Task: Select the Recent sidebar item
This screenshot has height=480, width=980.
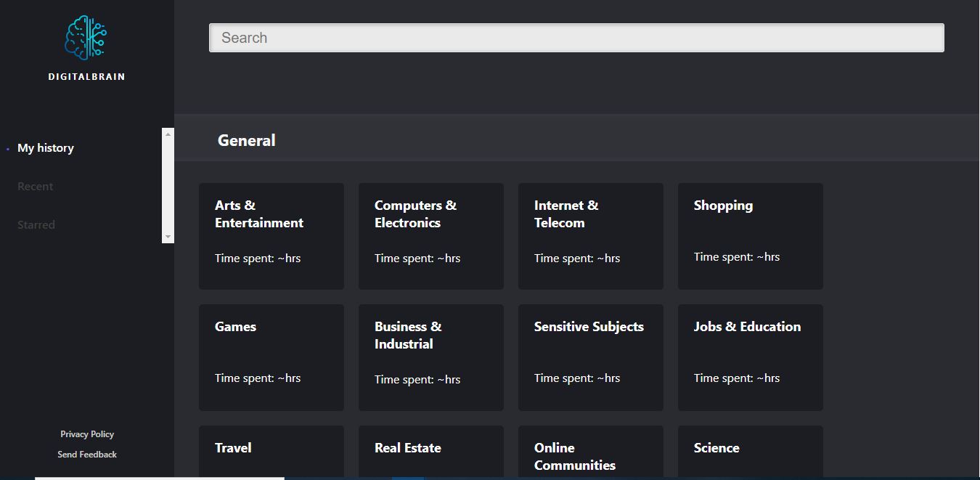Action: click(36, 187)
